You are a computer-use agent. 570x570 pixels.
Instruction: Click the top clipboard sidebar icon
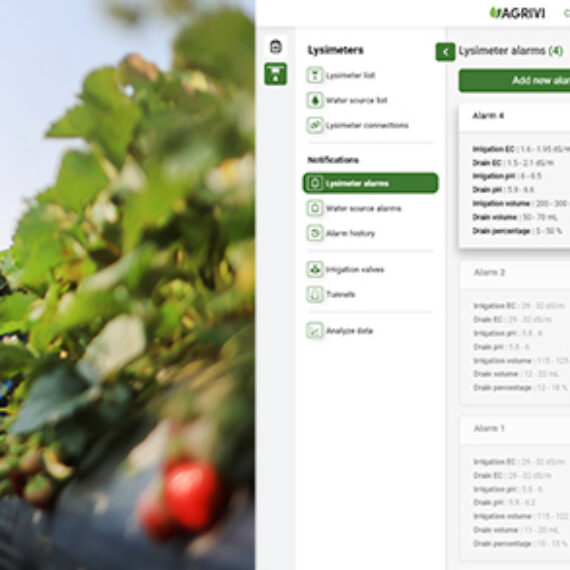click(276, 47)
